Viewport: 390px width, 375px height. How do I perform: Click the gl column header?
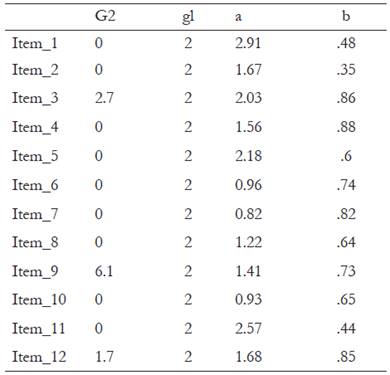[x=188, y=17]
